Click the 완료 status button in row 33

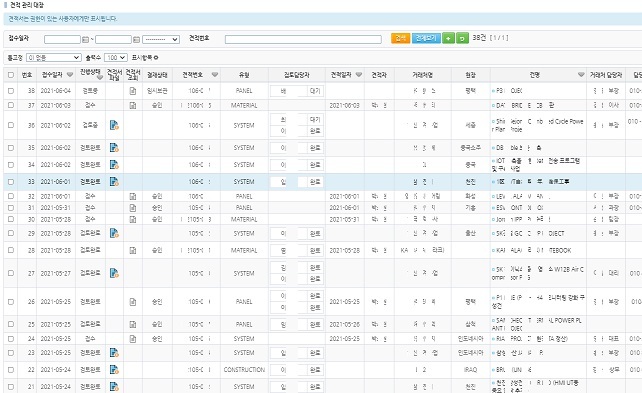315,181
